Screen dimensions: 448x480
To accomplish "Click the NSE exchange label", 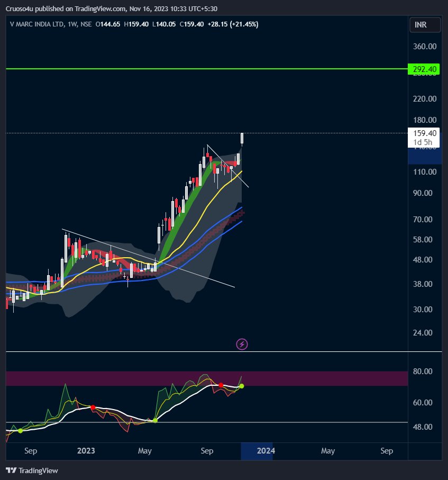I will 86,24.
